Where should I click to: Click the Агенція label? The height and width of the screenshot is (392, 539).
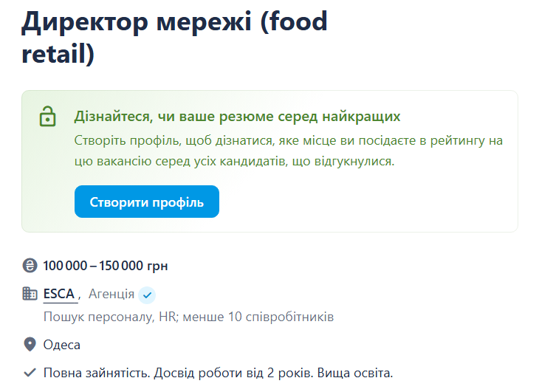[x=111, y=294]
